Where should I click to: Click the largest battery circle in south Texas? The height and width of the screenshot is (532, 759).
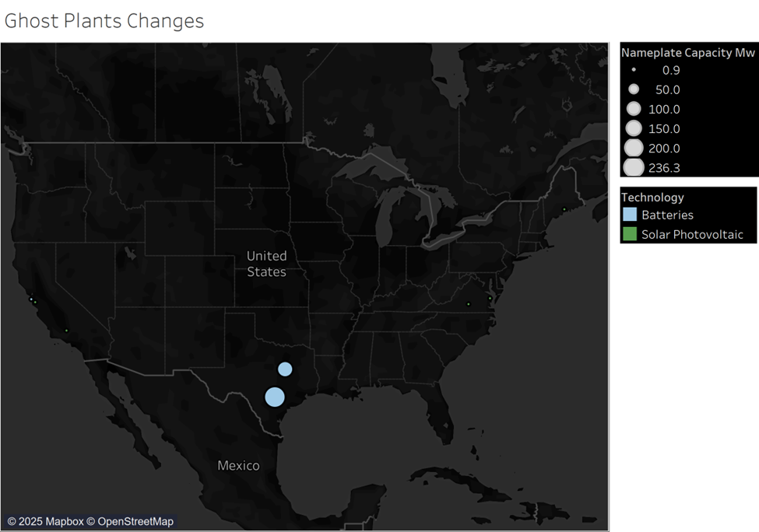click(274, 397)
